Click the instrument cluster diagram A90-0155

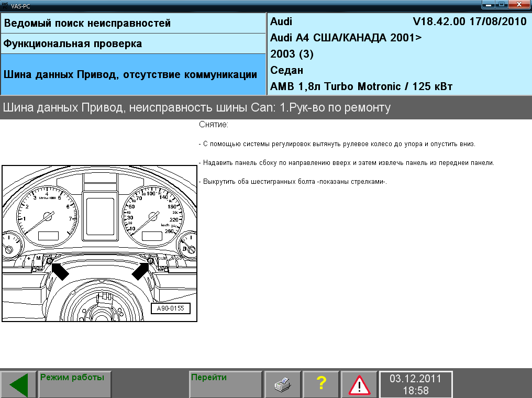point(99,244)
